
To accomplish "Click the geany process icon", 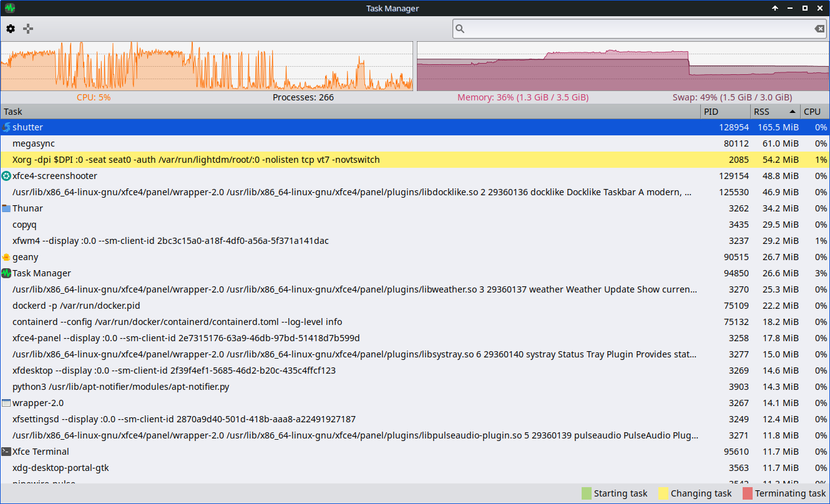I will click(x=6, y=257).
